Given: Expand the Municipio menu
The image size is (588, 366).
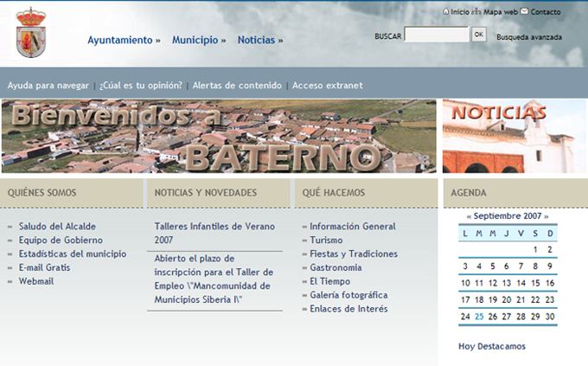Looking at the screenshot, I should [x=199, y=40].
